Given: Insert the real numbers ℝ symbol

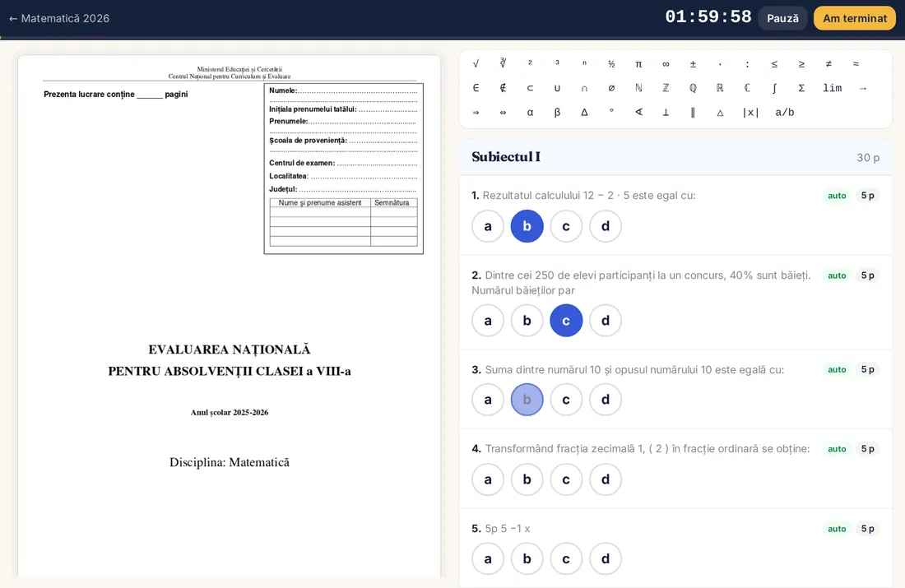Looking at the screenshot, I should point(720,88).
